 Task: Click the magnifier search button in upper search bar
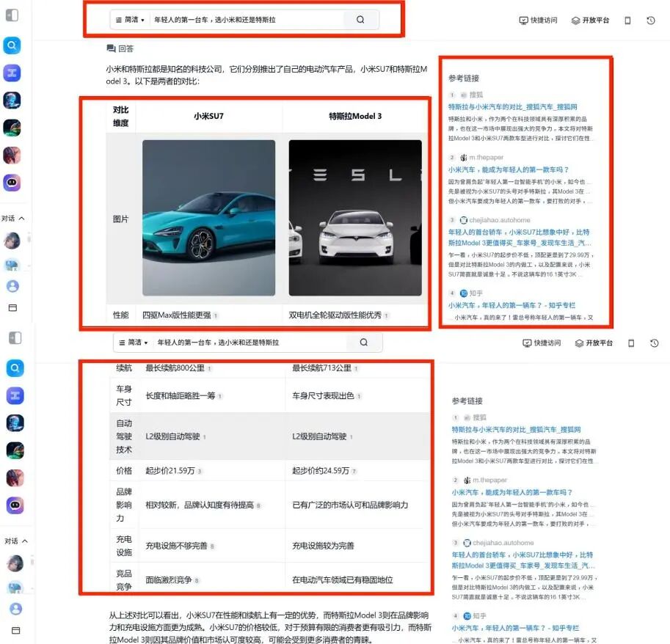360,20
